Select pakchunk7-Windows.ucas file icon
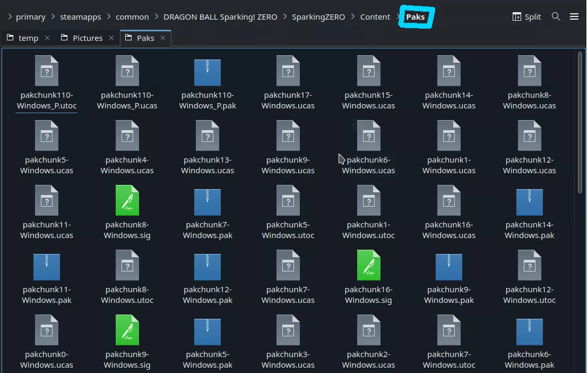Image resolution: width=588 pixels, height=373 pixels. coord(288,265)
